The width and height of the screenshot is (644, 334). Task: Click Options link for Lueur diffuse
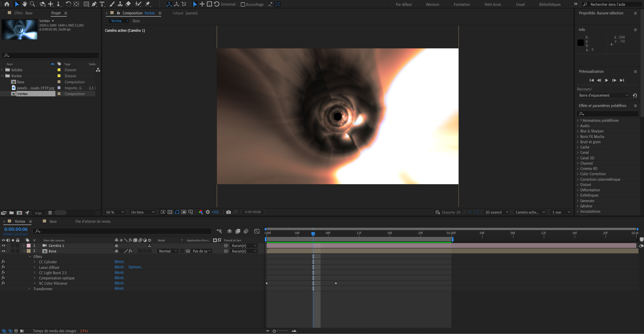pos(135,267)
